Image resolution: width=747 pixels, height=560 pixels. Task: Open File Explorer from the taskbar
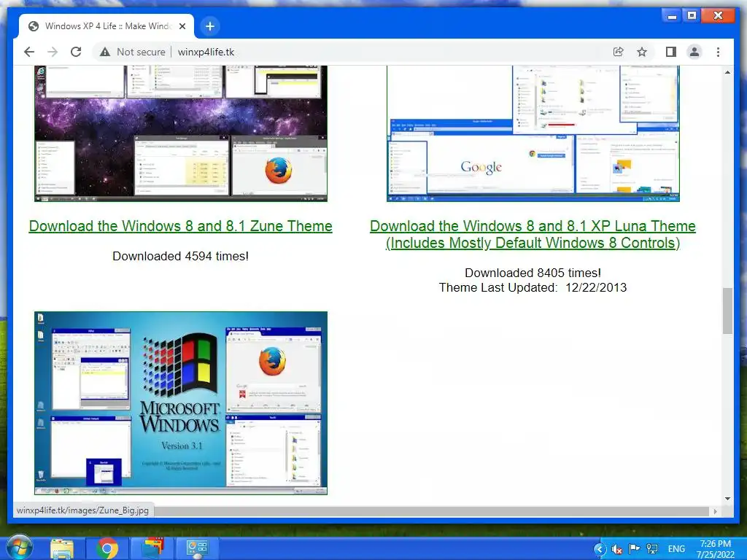(x=62, y=548)
